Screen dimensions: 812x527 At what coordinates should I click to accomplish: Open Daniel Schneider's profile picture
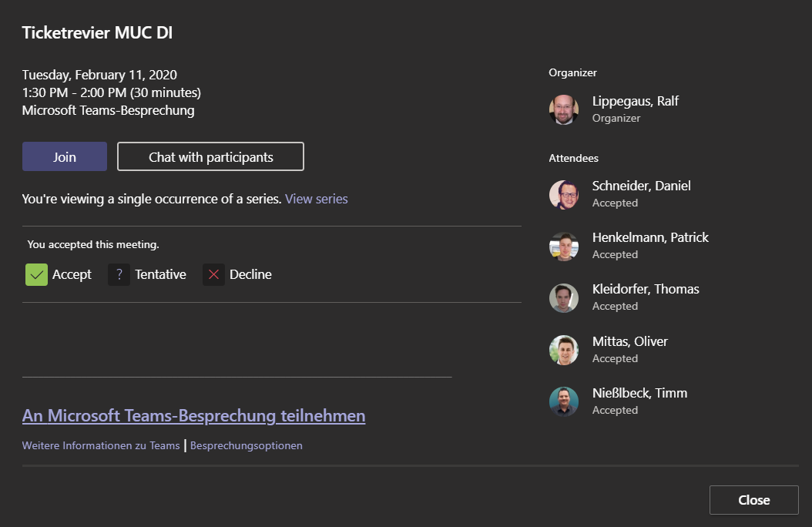563,194
